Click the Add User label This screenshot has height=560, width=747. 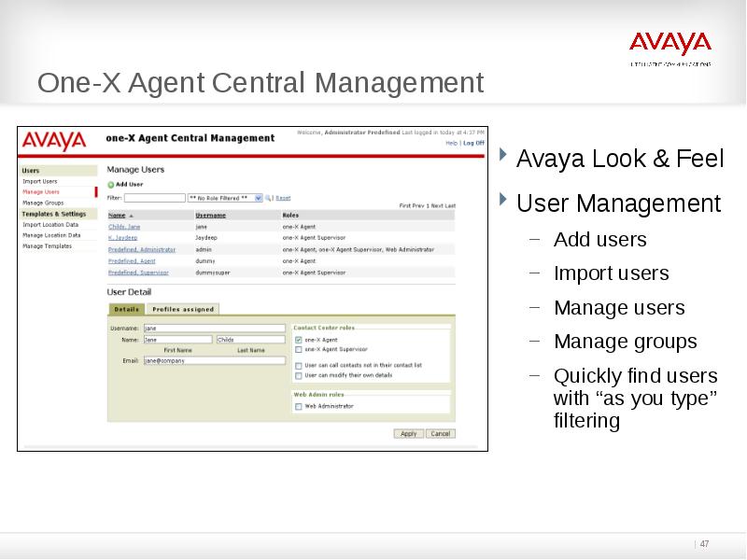pos(129,185)
